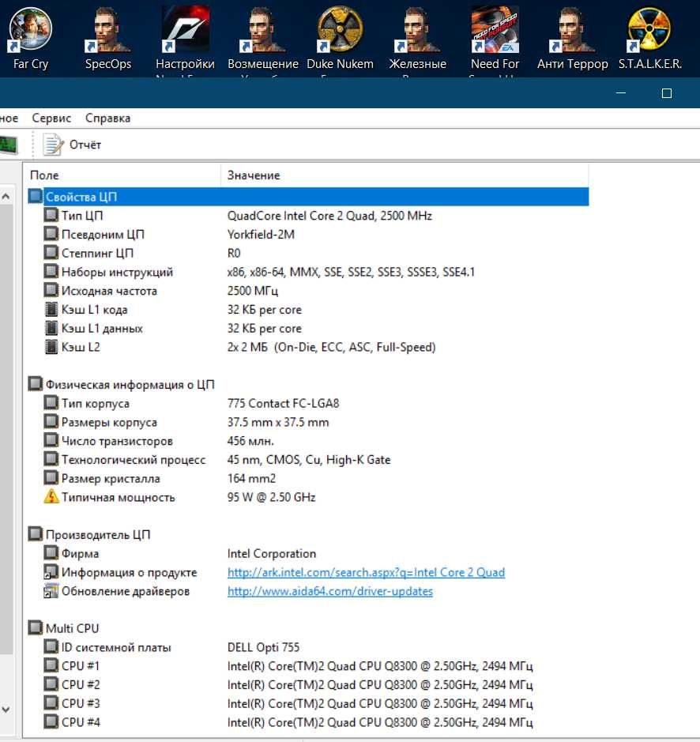
Task: Select the ID системной платы row
Action: [x=308, y=647]
